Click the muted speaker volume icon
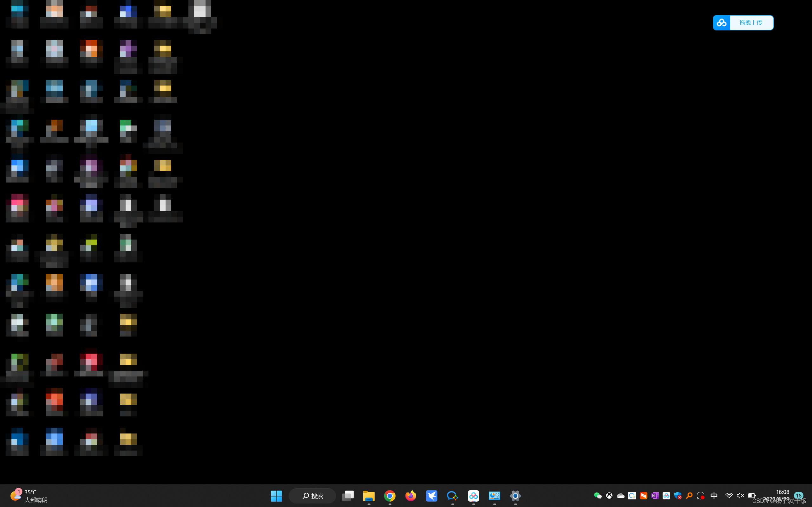 740,496
